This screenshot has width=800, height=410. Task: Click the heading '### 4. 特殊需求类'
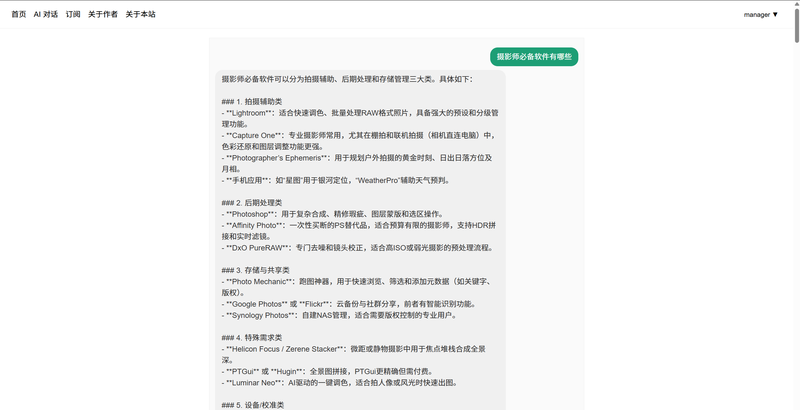[x=252, y=338]
